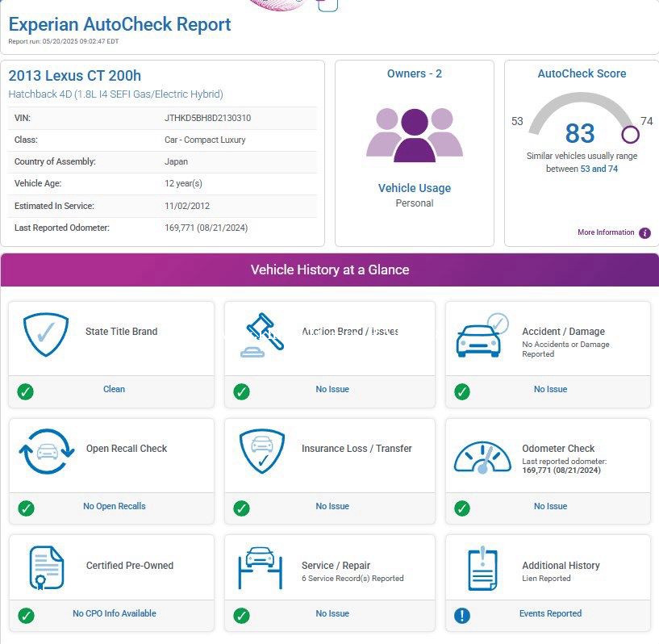This screenshot has width=659, height=644.
Task: Click the State Title Brand shield icon
Action: pos(46,334)
